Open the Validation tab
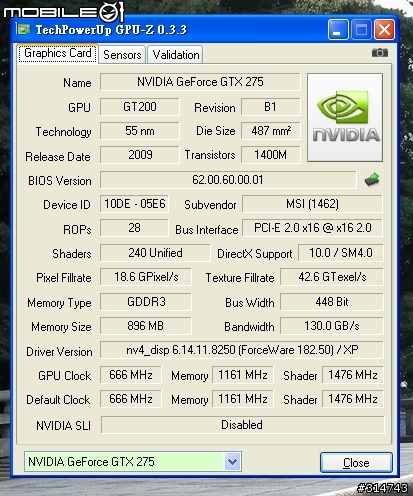 (176, 55)
